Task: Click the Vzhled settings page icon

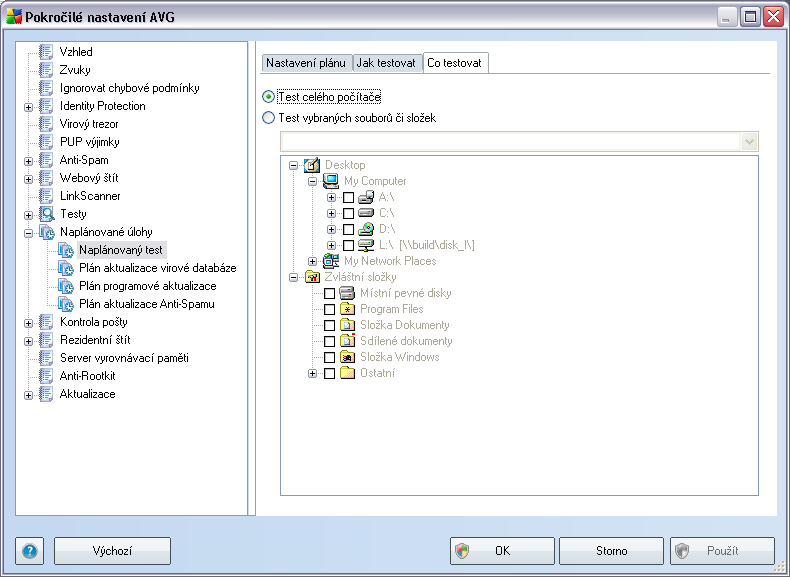Action: pos(46,52)
